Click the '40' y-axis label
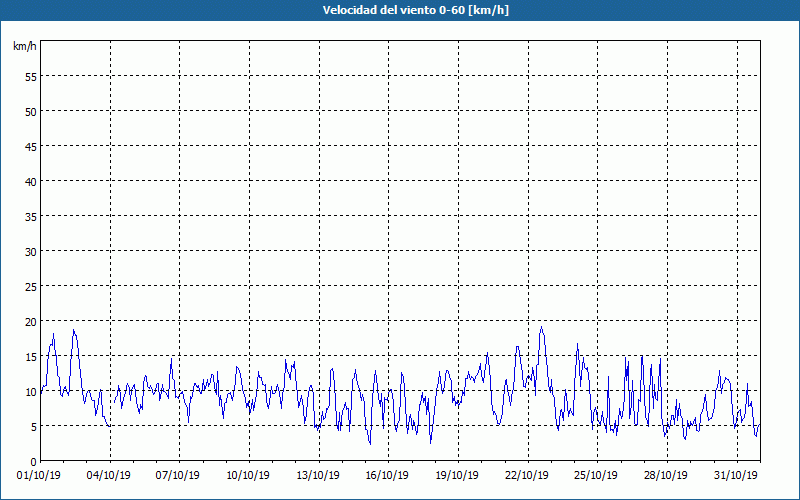The height and width of the screenshot is (500, 800). point(31,184)
